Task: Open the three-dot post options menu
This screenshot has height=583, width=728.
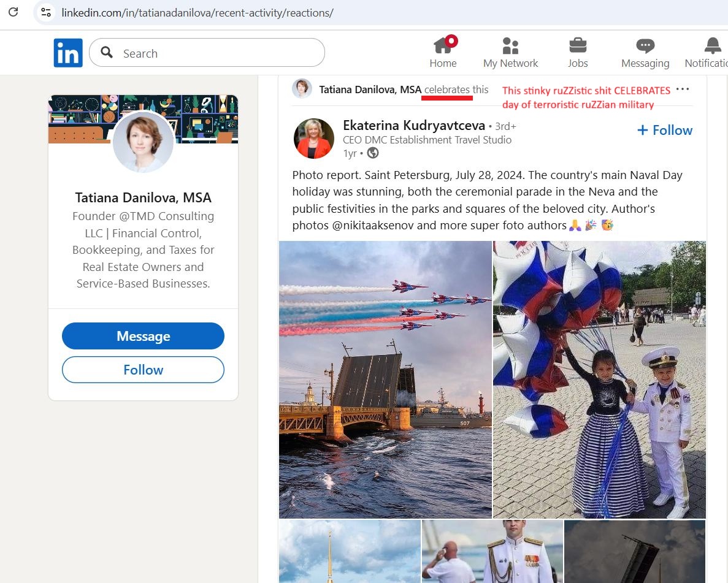Action: (683, 90)
